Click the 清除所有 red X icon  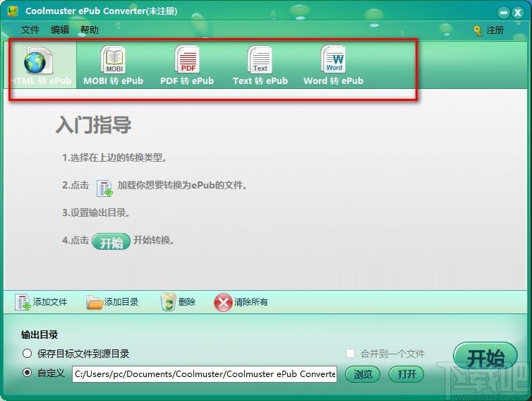(x=223, y=302)
